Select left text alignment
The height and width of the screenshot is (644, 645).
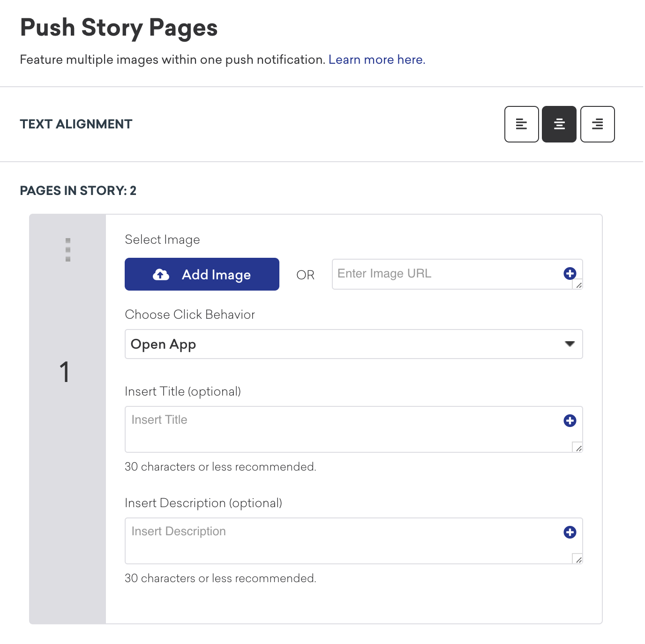(521, 124)
